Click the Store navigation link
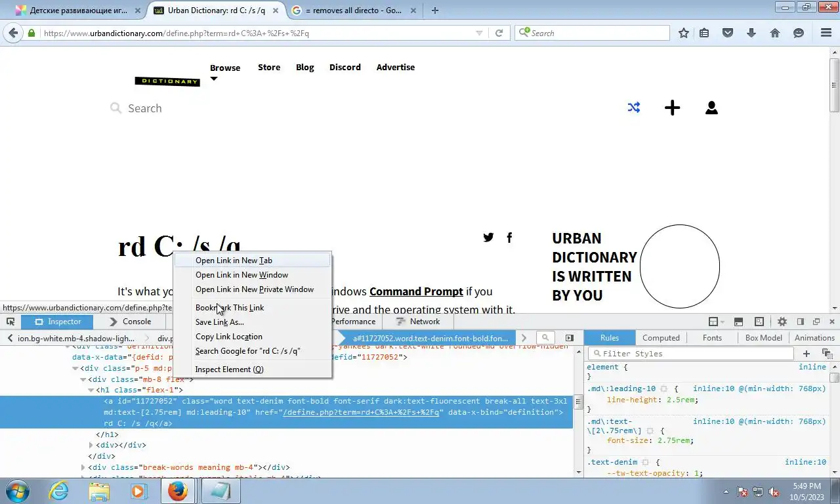Screen dimensions: 840x504 pyautogui.click(x=269, y=68)
